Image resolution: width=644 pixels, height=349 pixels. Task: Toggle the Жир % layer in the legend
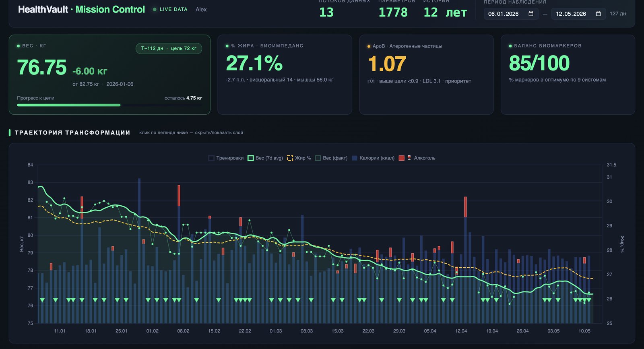click(x=299, y=158)
